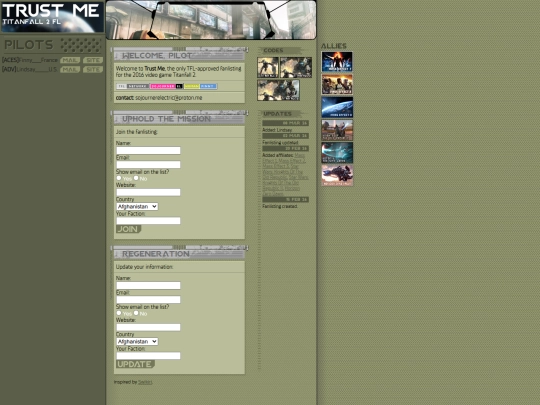Click the Name field in the Join form
The image size is (540, 405).
(x=148, y=150)
